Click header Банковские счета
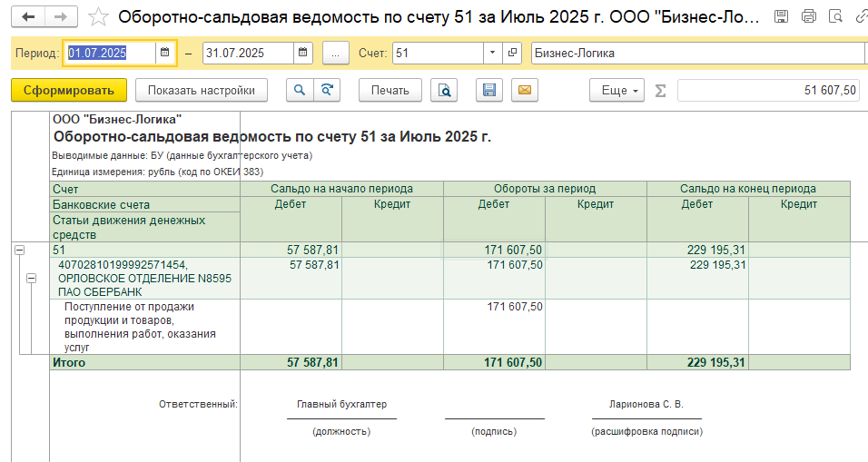This screenshot has height=462, width=868. (144, 205)
